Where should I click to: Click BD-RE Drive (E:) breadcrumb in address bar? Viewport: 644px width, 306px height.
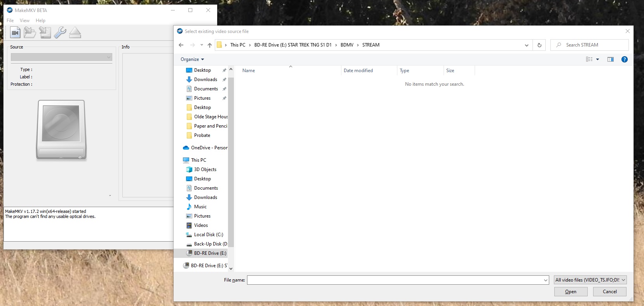click(293, 45)
